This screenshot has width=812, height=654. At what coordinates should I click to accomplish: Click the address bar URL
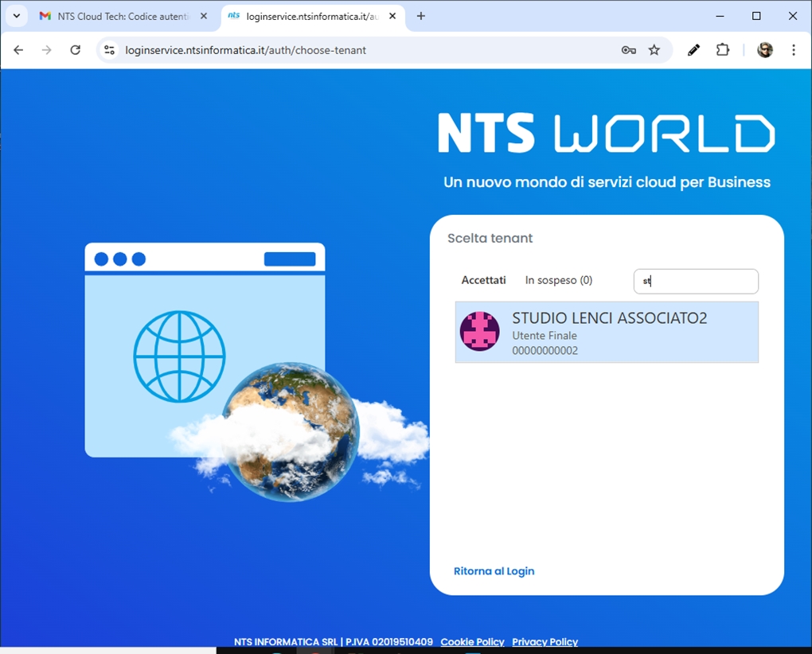tap(245, 50)
